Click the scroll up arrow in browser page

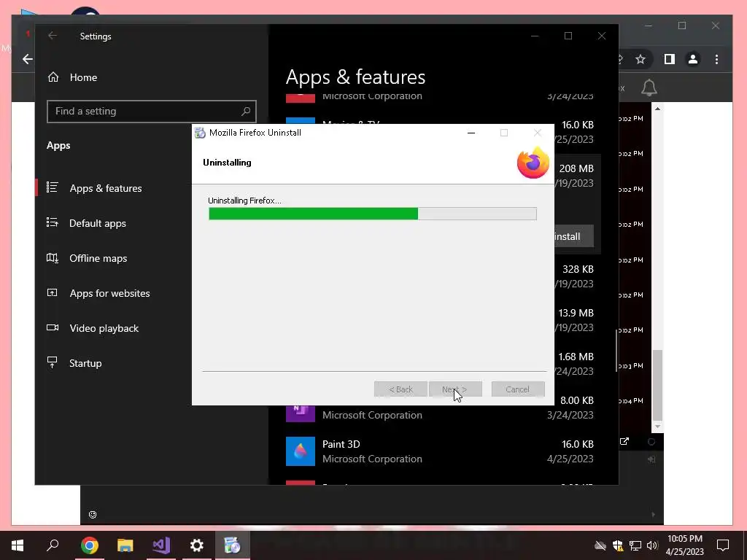click(x=657, y=109)
